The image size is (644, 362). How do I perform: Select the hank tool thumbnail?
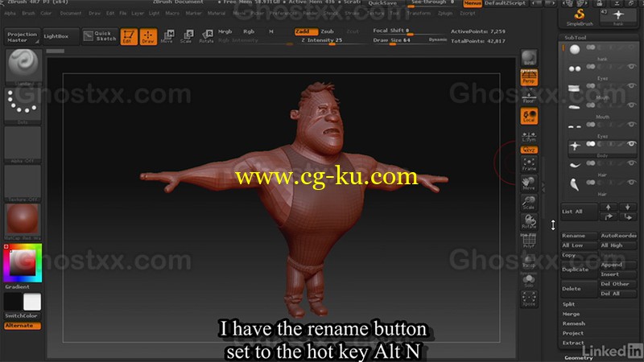click(x=618, y=18)
